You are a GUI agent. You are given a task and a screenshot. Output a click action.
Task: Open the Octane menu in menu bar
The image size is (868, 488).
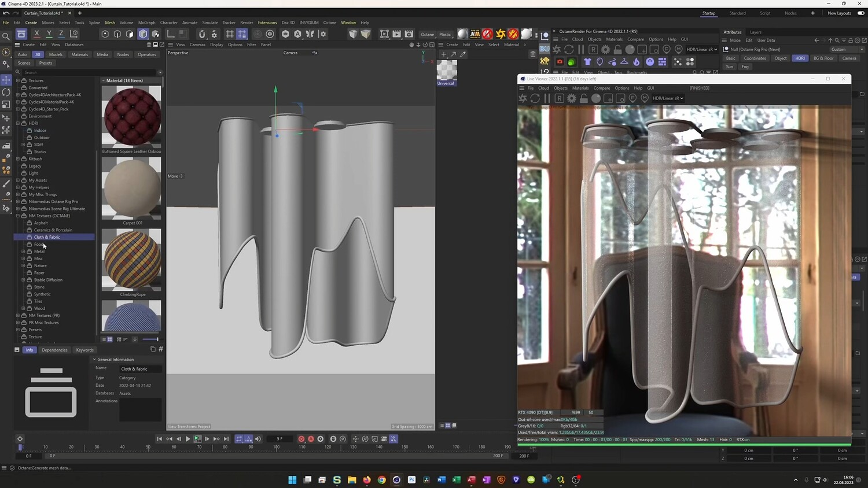point(330,23)
